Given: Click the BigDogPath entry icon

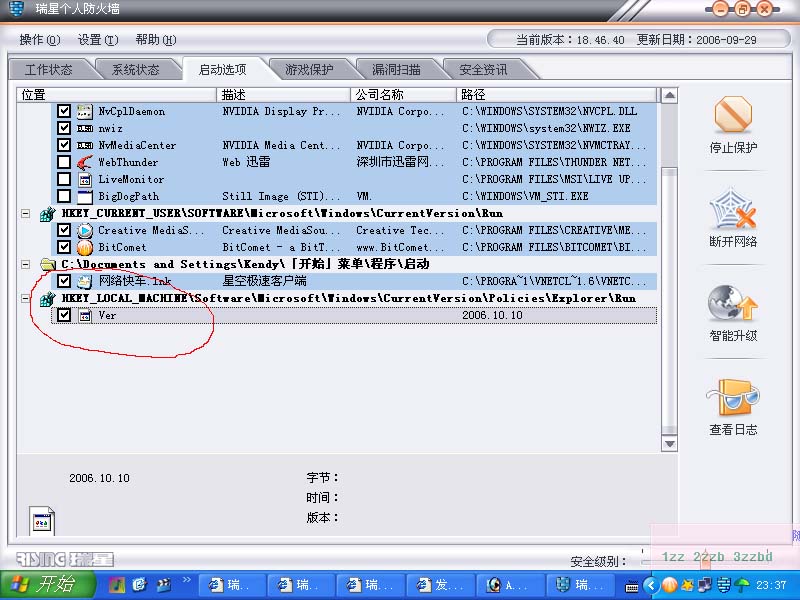Looking at the screenshot, I should 85,196.
